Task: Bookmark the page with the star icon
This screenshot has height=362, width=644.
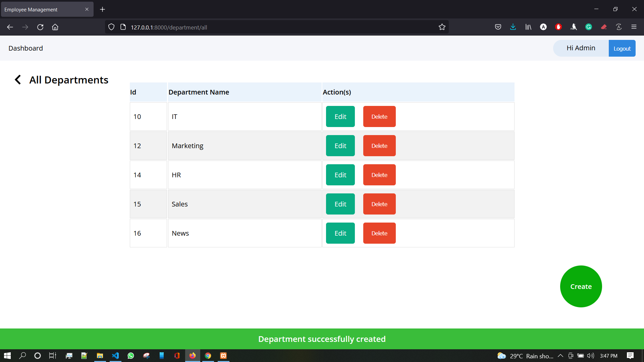Action: (x=442, y=27)
